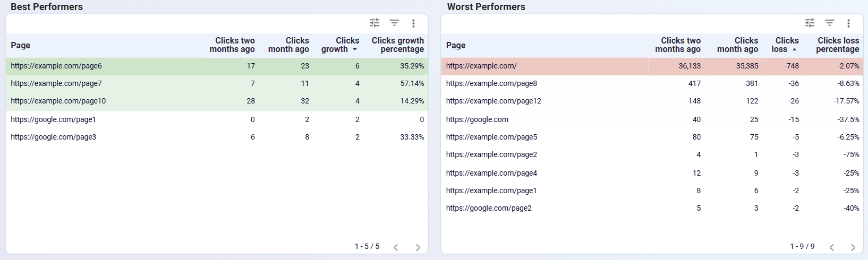Go to previous page in Worst Performers
The width and height of the screenshot is (868, 260).
[x=832, y=247]
